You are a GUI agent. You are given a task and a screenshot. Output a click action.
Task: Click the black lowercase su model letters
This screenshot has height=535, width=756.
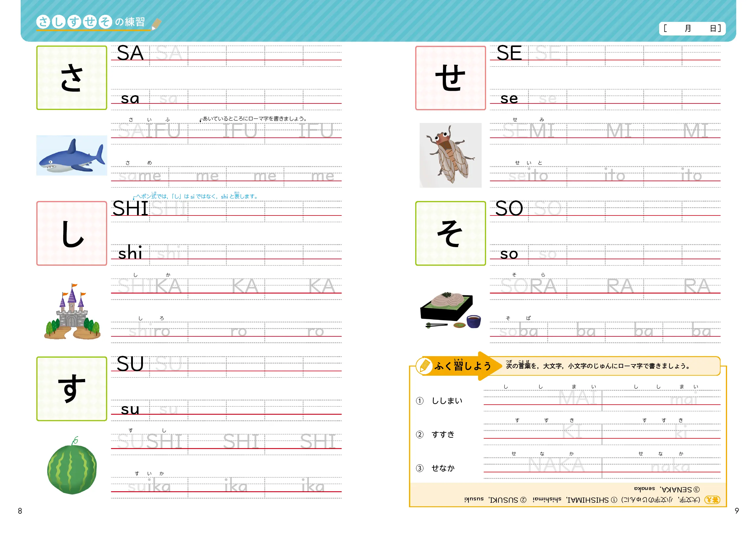tap(131, 409)
